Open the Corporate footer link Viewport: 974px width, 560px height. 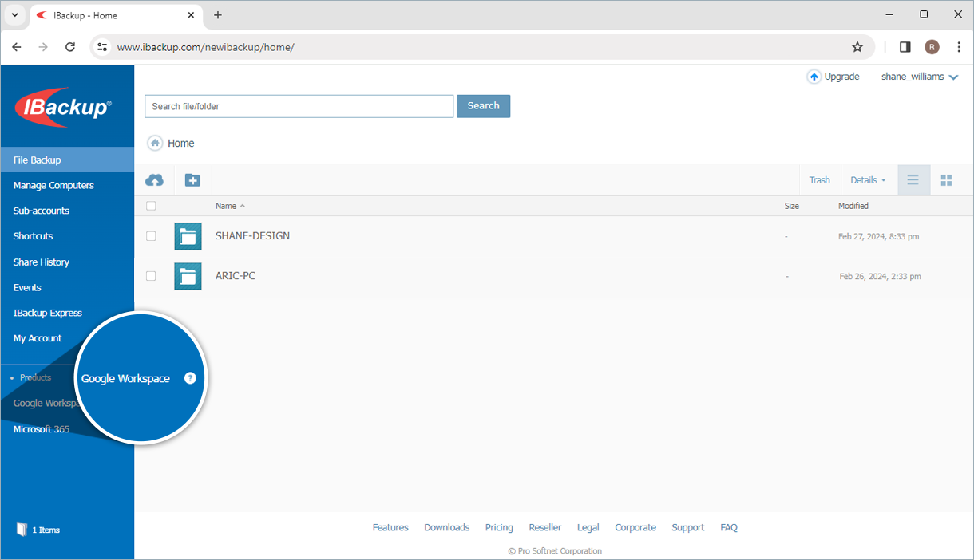point(635,527)
